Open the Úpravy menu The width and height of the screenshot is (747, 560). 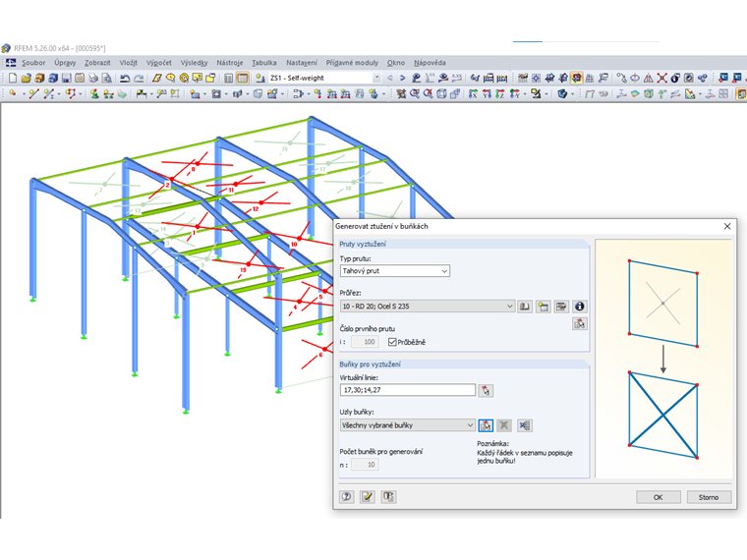pyautogui.click(x=65, y=62)
